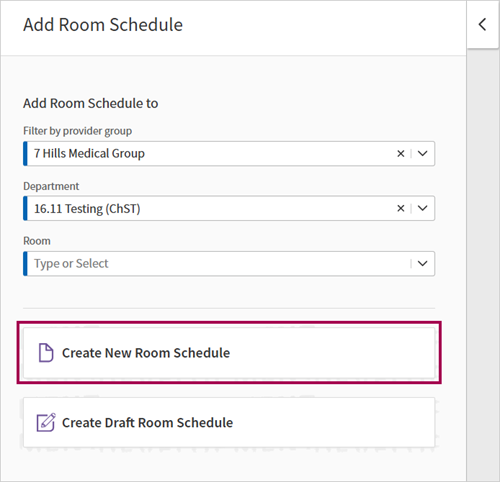Click the blue required marker on Room field

click(25, 264)
